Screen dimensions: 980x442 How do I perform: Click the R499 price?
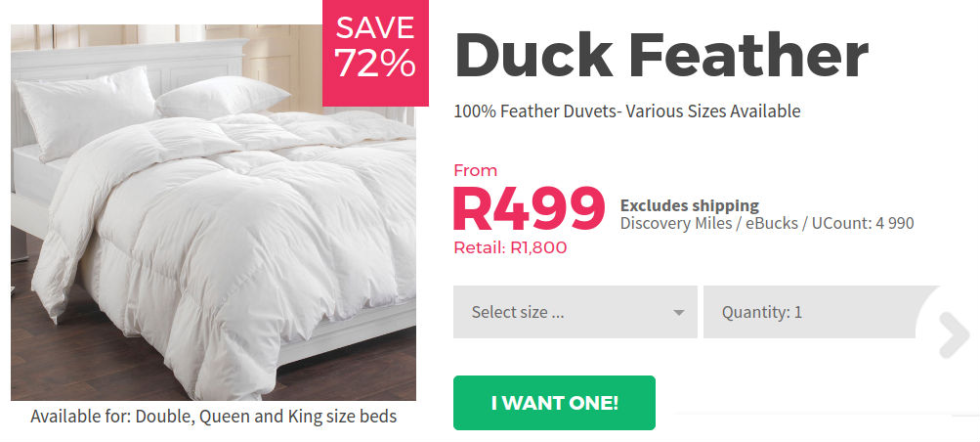point(529,207)
